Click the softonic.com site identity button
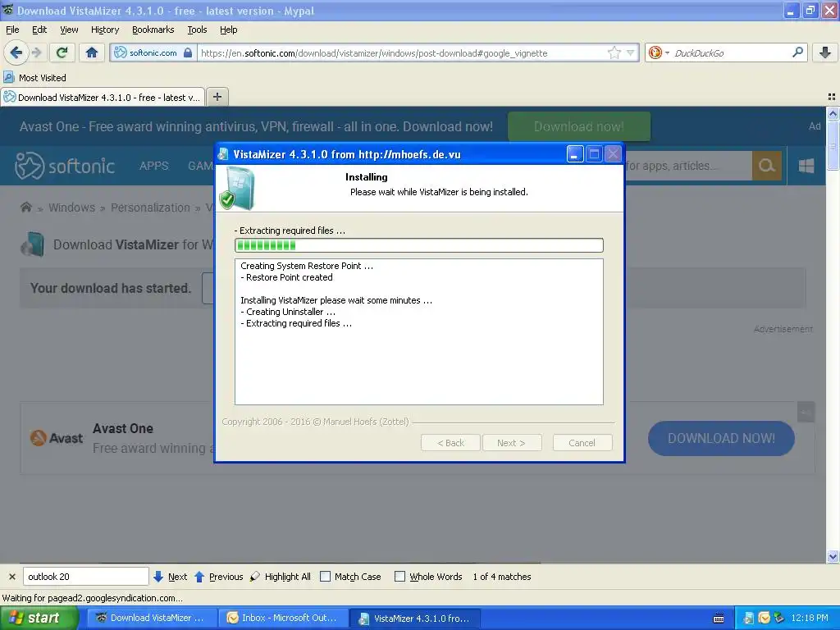 pos(153,52)
